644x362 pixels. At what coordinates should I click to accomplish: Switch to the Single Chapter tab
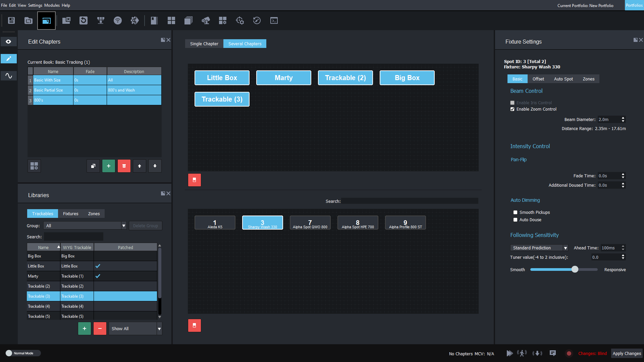pyautogui.click(x=204, y=44)
